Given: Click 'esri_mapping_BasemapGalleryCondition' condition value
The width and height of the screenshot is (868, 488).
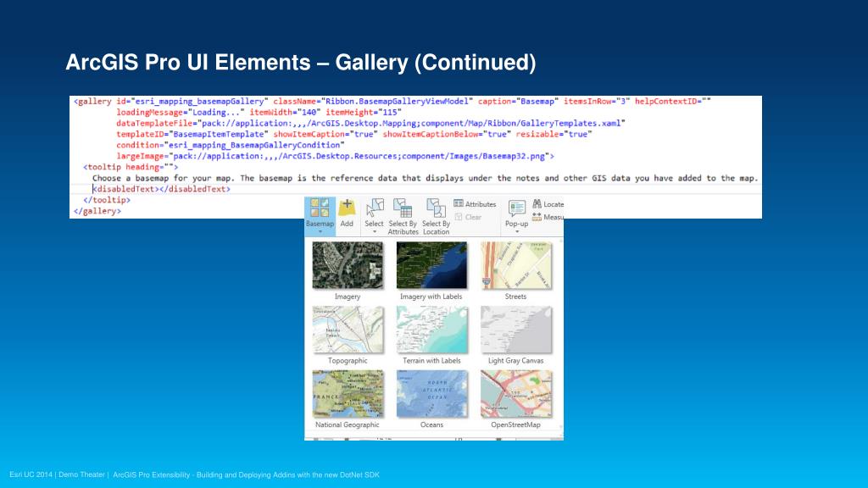Looking at the screenshot, I should pos(254,145).
